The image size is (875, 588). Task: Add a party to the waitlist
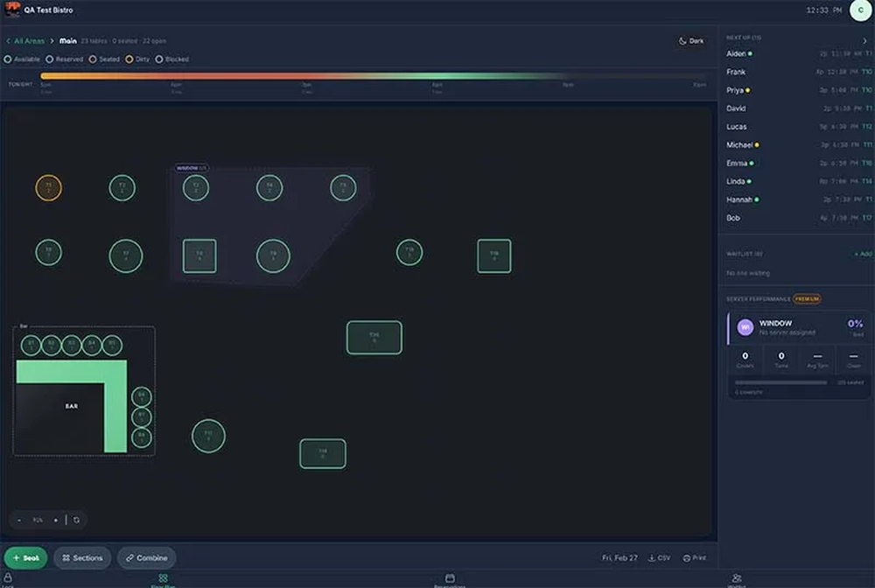pyautogui.click(x=863, y=254)
